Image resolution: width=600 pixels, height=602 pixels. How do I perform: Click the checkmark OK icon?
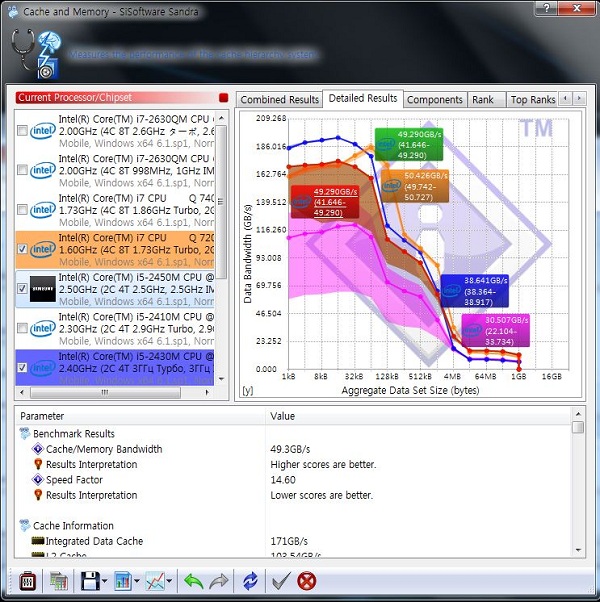pos(281,581)
